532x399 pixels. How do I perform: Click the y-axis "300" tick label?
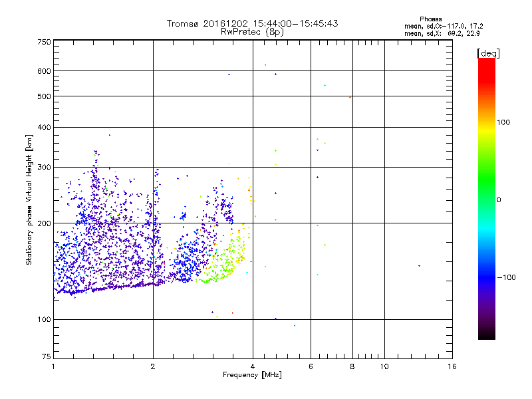[44, 168]
